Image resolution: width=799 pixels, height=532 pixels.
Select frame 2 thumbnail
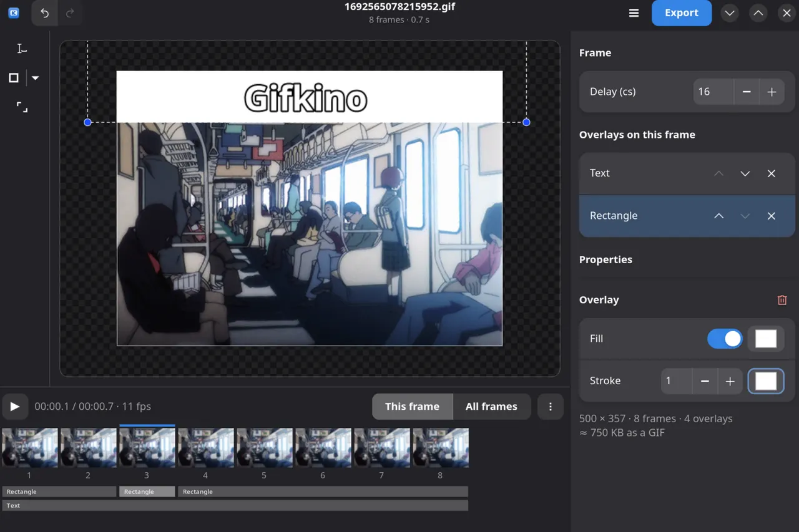coord(88,447)
